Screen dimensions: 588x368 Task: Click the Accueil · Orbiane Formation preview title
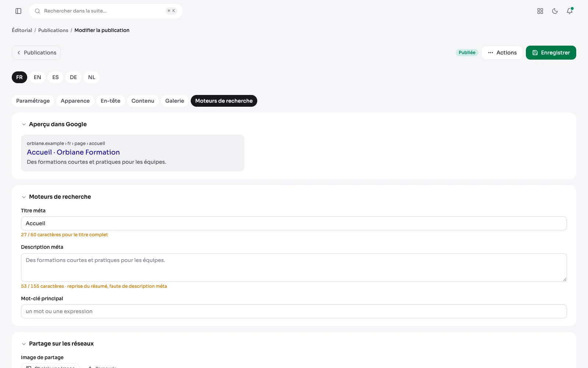click(73, 152)
